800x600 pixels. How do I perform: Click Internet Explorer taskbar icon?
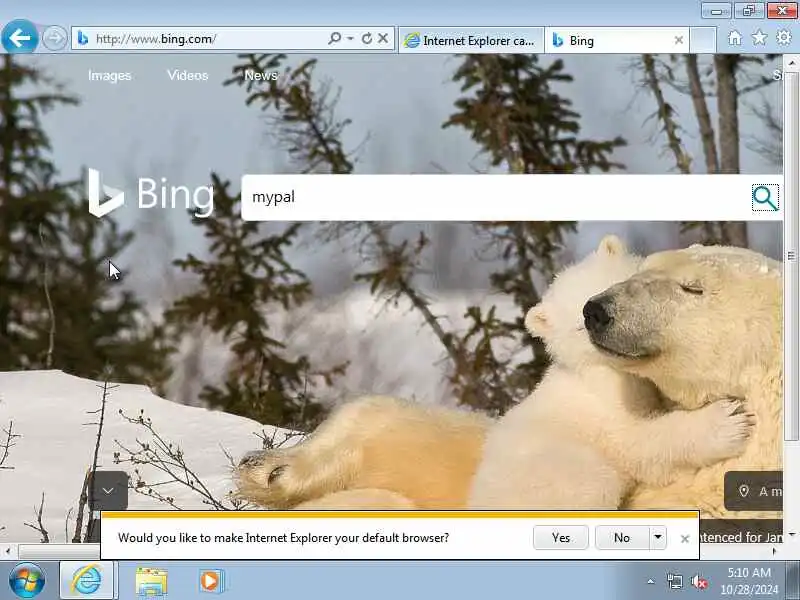coord(87,581)
